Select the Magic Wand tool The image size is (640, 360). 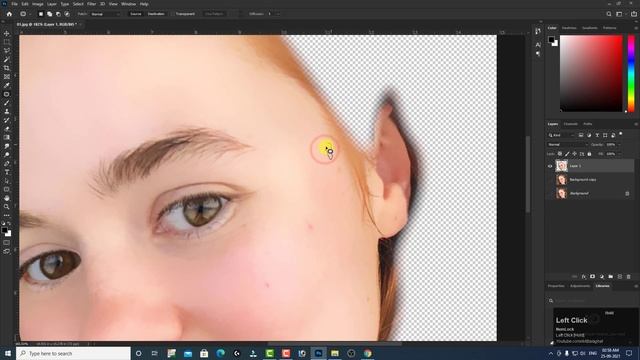(x=7, y=60)
